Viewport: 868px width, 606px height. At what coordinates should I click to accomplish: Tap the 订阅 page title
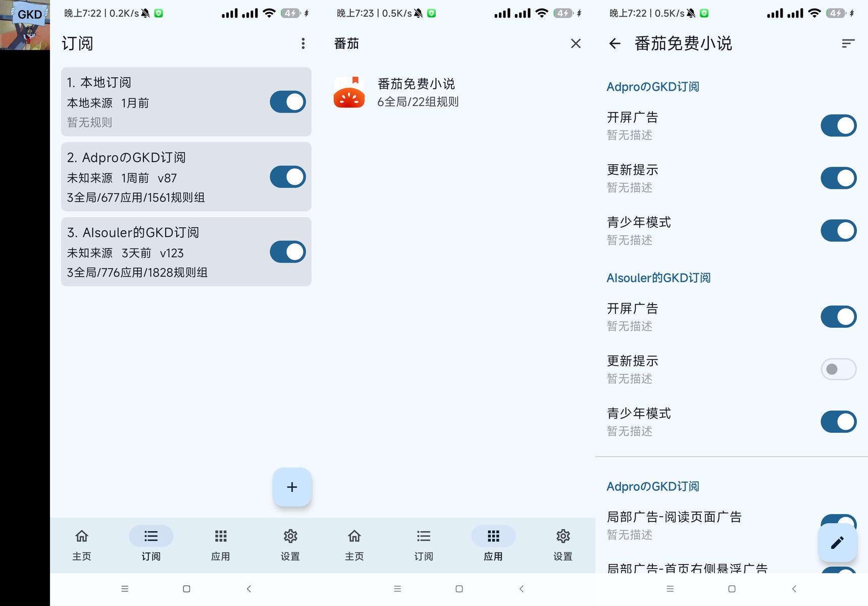point(78,43)
